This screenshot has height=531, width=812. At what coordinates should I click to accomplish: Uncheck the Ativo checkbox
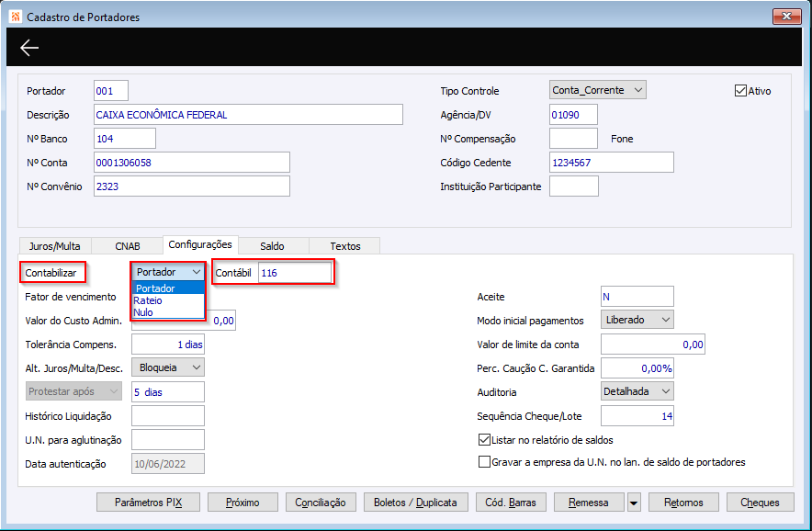click(x=740, y=91)
